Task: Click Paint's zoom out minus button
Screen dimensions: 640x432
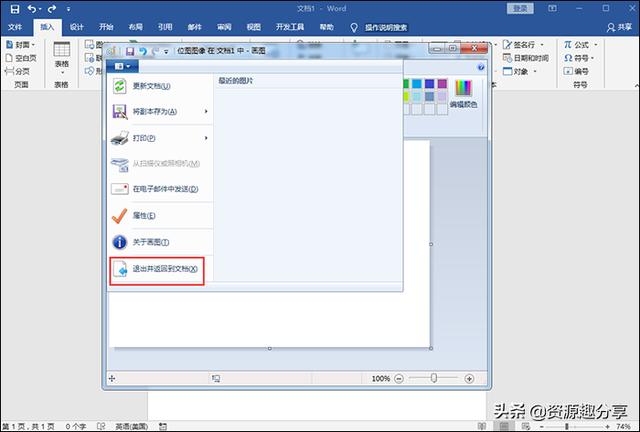Action: click(x=399, y=379)
